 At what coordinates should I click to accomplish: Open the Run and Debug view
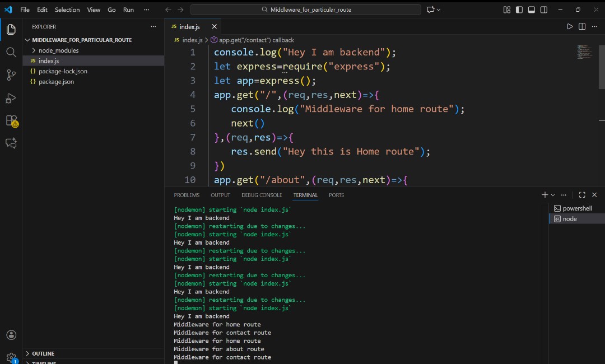point(11,98)
